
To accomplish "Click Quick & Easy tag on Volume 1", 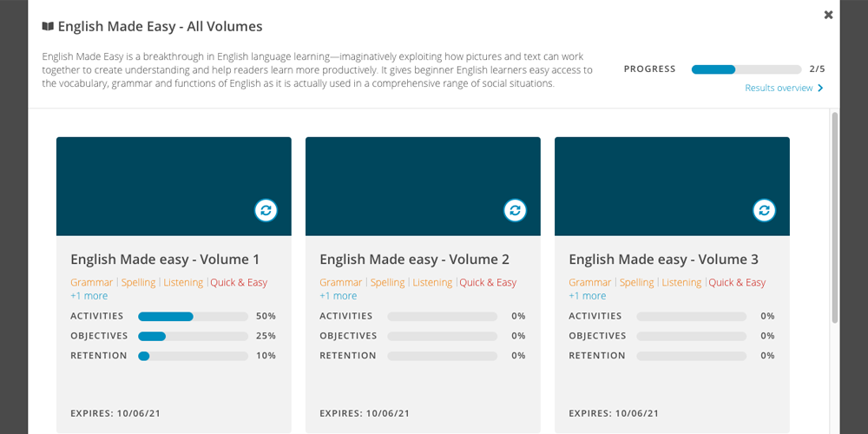I will tap(239, 282).
